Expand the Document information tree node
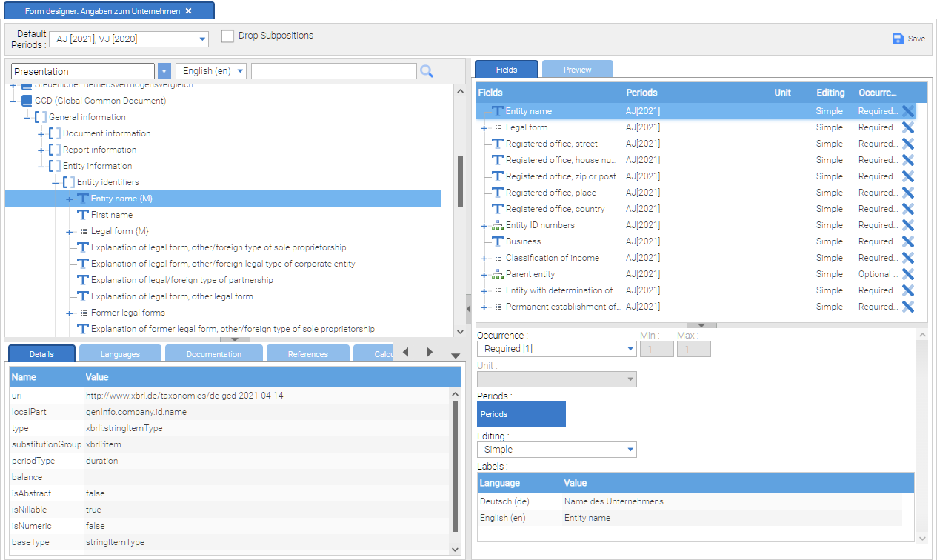 [x=41, y=133]
